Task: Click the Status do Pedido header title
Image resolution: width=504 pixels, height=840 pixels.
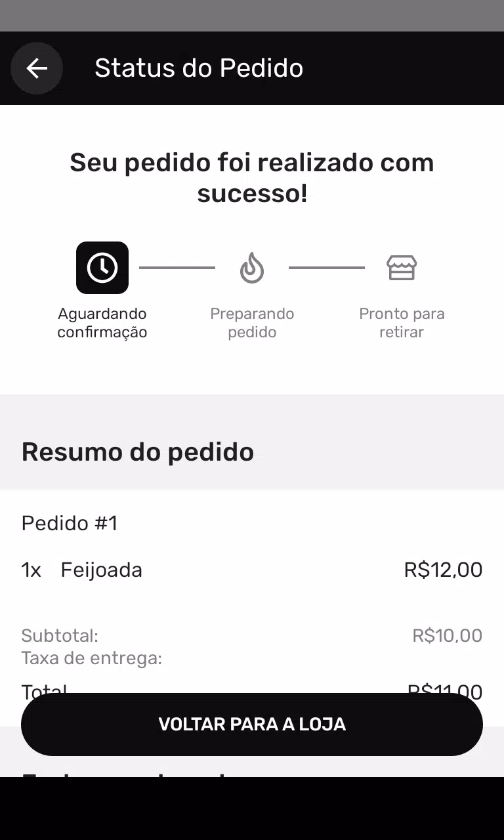Action: 199,68
